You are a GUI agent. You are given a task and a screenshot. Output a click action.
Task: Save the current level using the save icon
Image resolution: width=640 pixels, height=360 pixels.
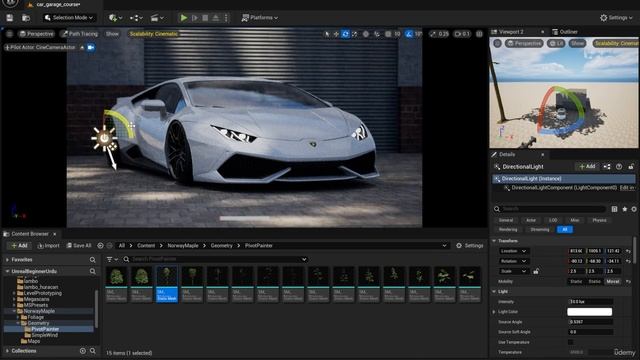click(9, 18)
